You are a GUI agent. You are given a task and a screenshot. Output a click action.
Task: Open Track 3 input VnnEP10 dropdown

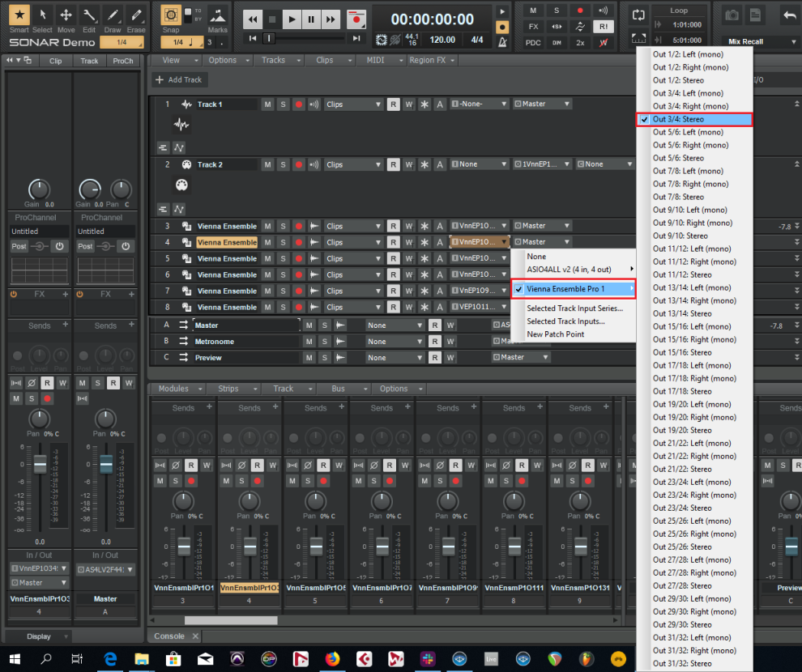click(480, 225)
